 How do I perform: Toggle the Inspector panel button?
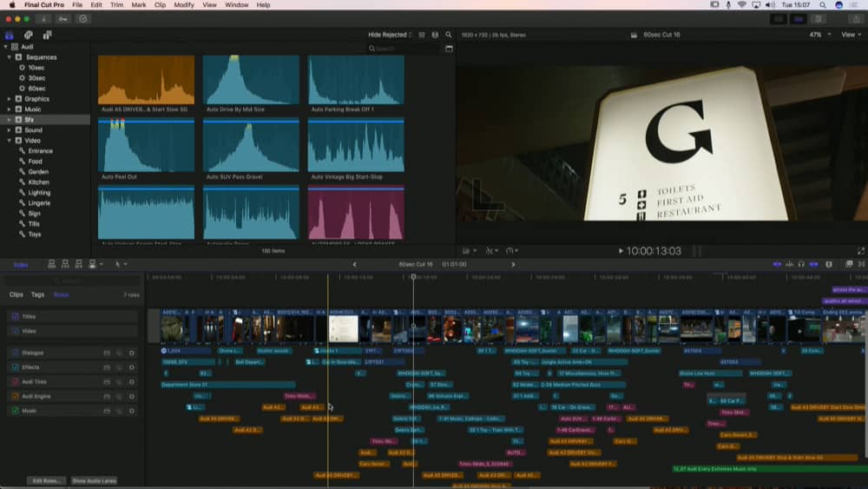tap(819, 19)
